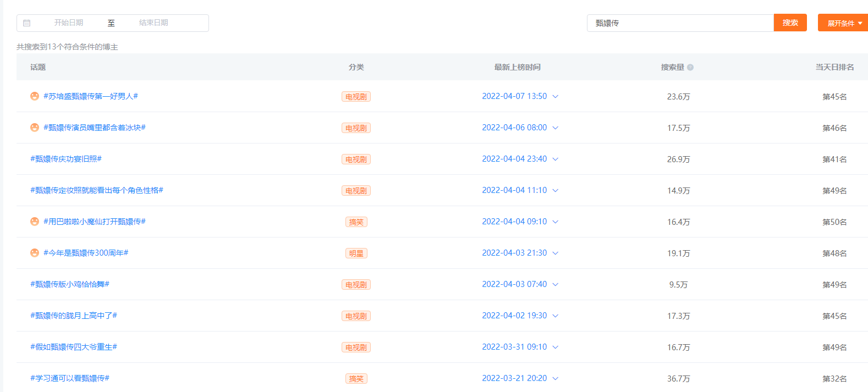Expand the 2022-04-07 13:50 time chevron

(556, 96)
